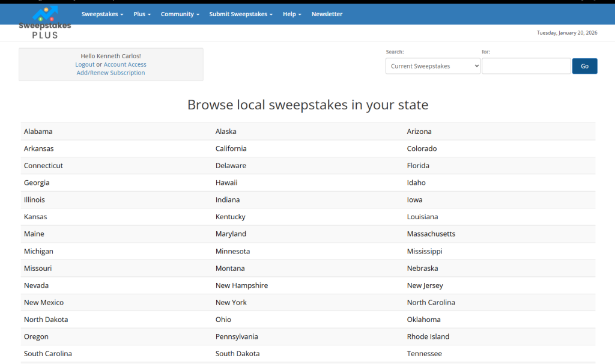Screen dimensions: 615x364
Task: Open Florida local sweepstakes
Action: pyautogui.click(x=418, y=165)
